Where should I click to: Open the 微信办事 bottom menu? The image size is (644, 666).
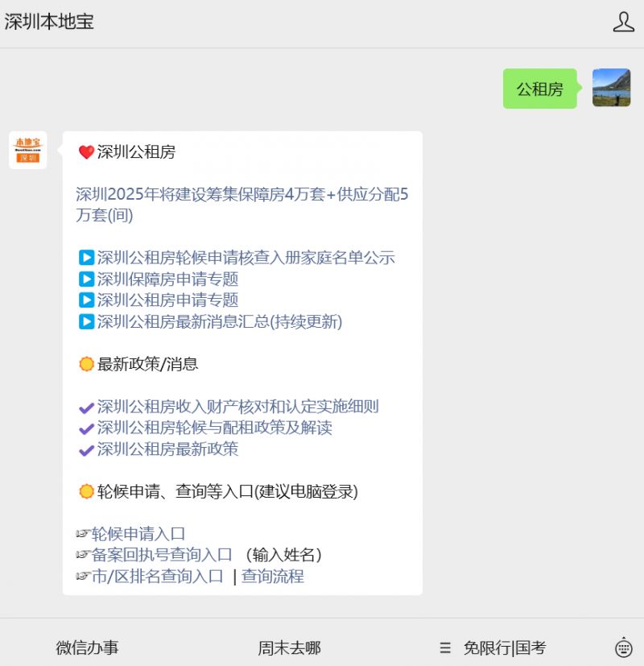(x=87, y=647)
